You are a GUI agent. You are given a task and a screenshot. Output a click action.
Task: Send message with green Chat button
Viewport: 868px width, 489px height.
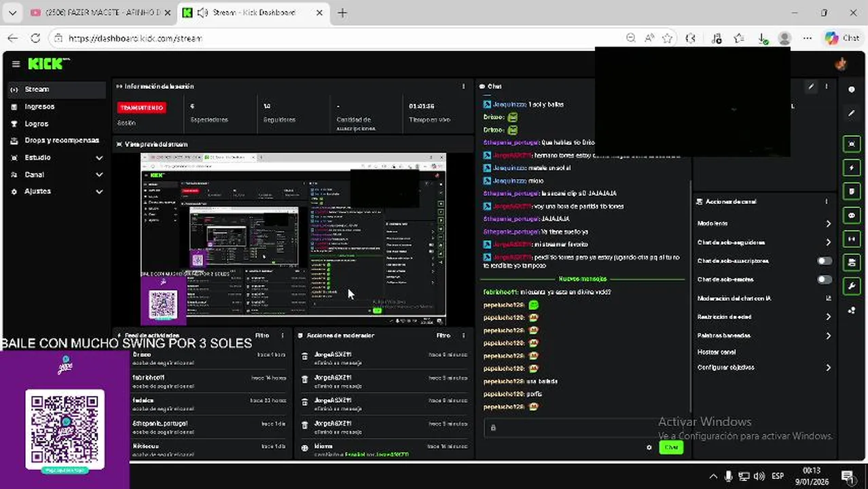[671, 448]
